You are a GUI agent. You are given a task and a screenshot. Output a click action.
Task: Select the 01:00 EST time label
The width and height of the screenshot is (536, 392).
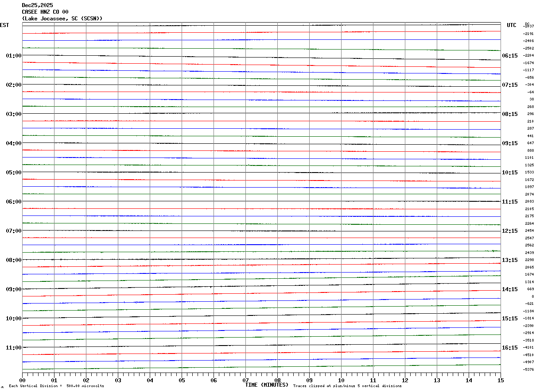pyautogui.click(x=14, y=55)
